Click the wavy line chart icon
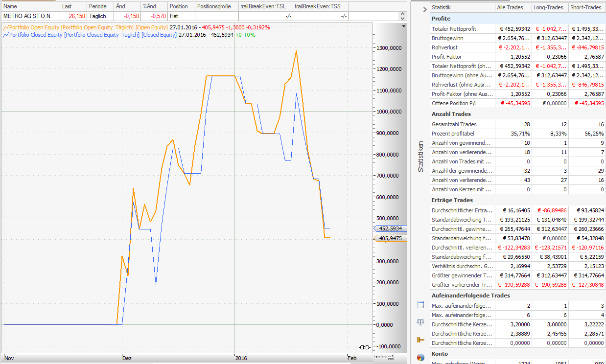Image resolution: width=606 pixels, height=364 pixels. pos(391,357)
